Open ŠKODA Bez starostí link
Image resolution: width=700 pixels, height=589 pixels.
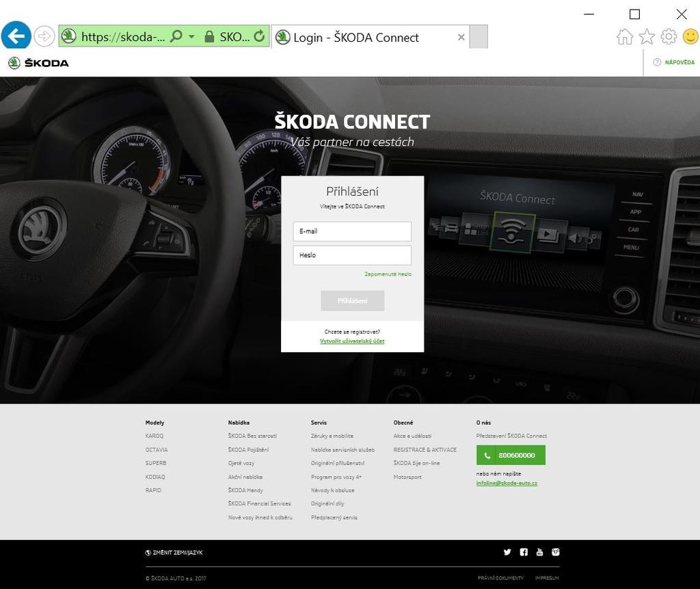click(252, 436)
